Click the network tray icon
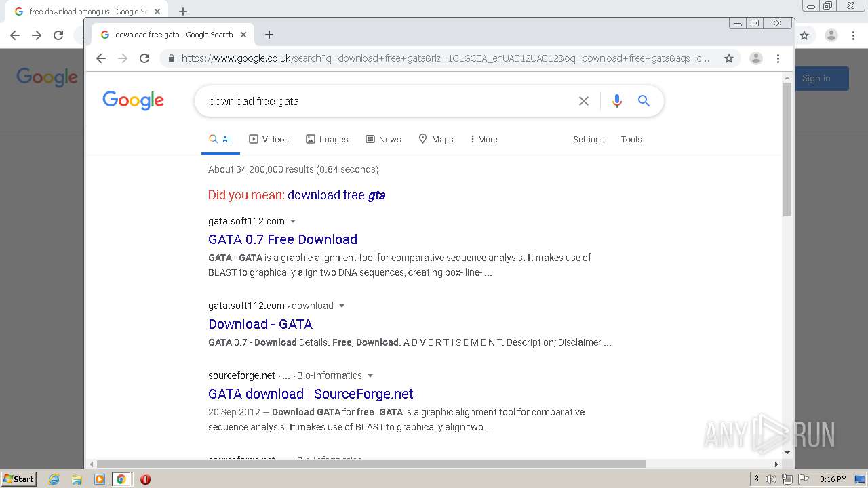Image resolution: width=868 pixels, height=488 pixels. 787,479
